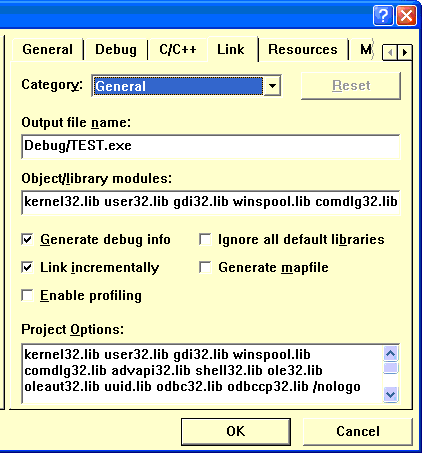Viewport: 422px width, 453px height.
Task: Select the Category combo box showing General
Action: tap(186, 86)
